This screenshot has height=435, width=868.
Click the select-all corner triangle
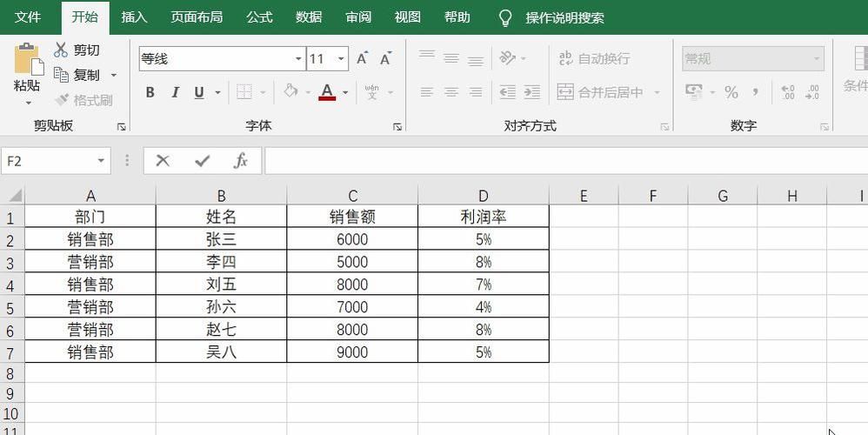click(x=15, y=195)
